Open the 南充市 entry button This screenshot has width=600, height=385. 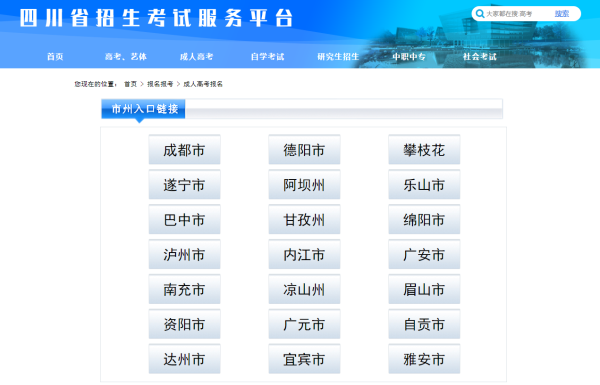184,289
